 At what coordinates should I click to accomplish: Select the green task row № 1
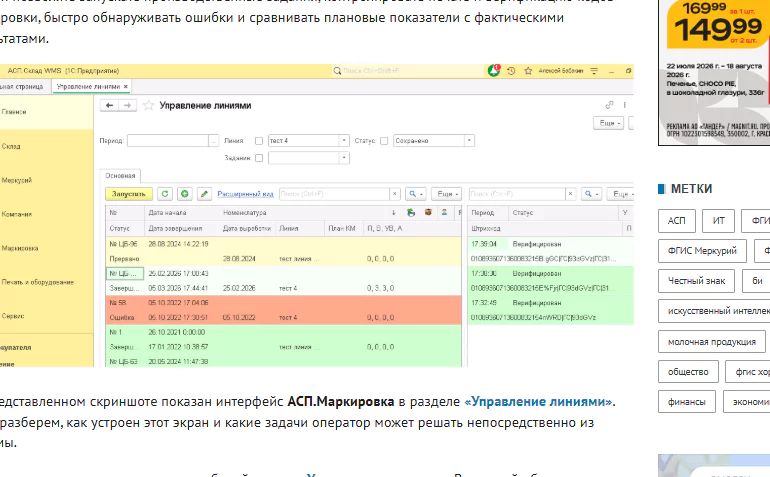283,339
